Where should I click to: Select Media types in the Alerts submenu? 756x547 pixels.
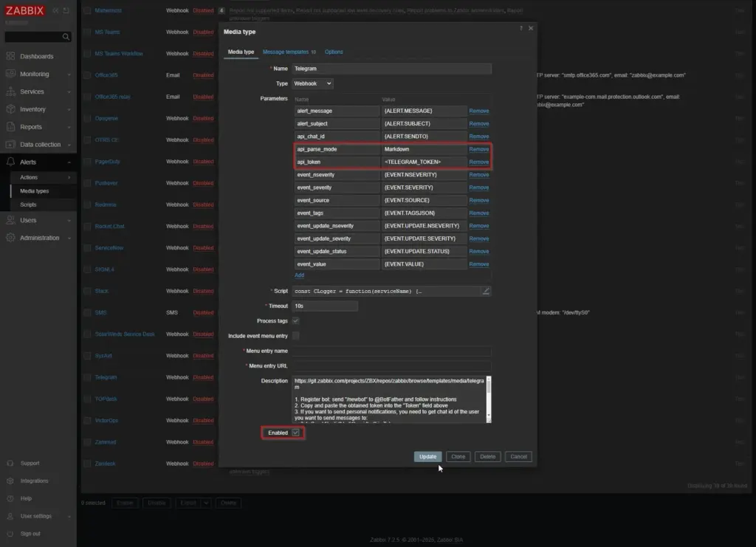tap(44, 191)
